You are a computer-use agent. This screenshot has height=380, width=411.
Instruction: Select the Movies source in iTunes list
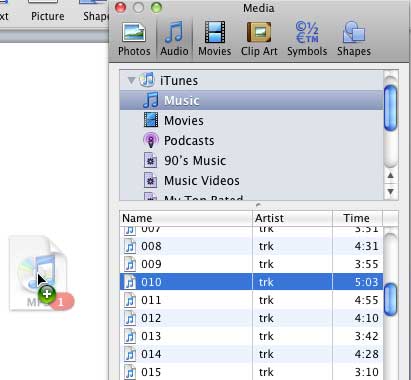pos(251,120)
